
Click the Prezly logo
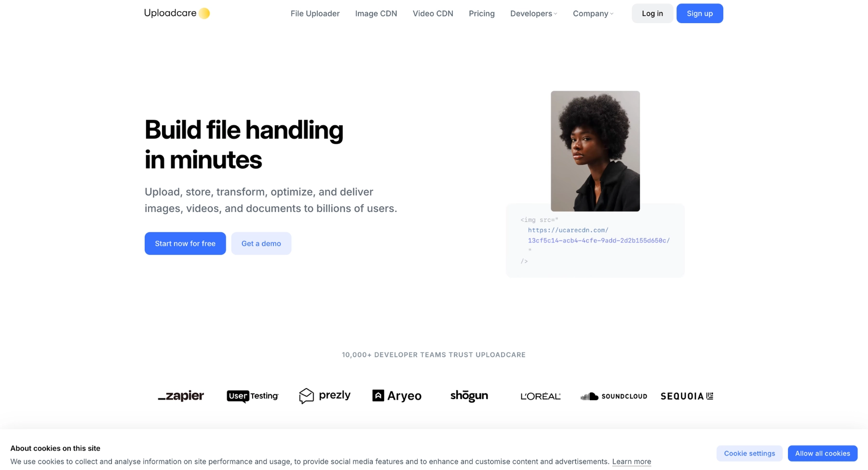325,396
